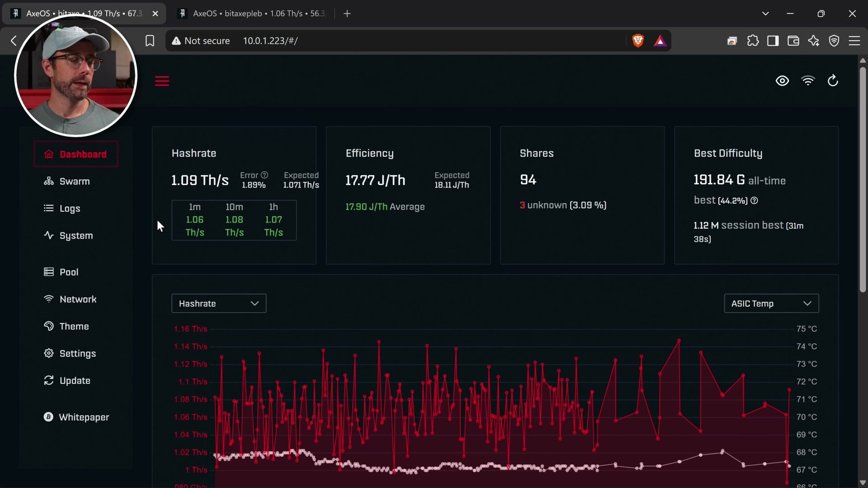Screen dimensions: 868x488
Task: Click the toolbar icon left of extensions
Action: pos(732,41)
